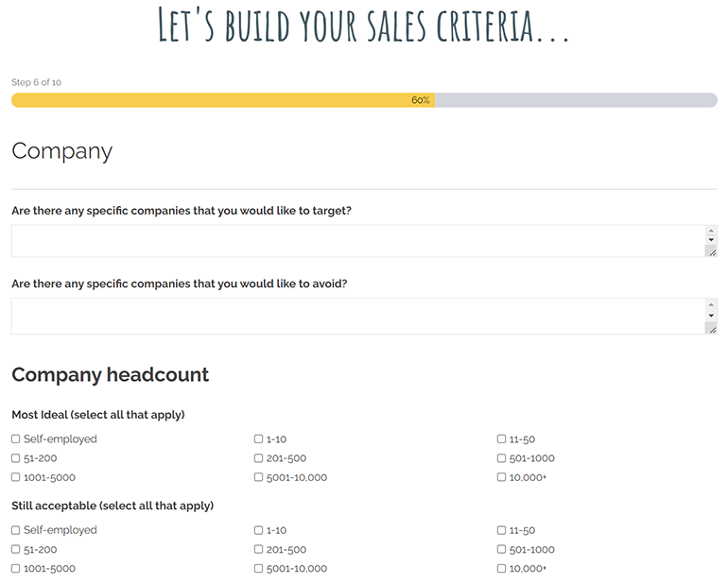This screenshot has height=584, width=728.
Task: Tick 1-10 under Still acceptable
Action: tap(259, 530)
